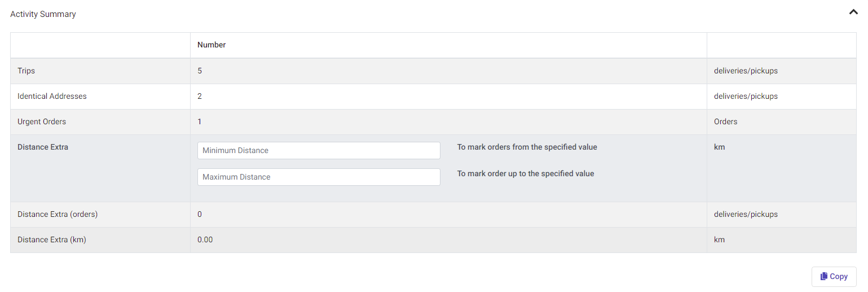868x292 pixels.
Task: Select the Trips row label
Action: [26, 71]
